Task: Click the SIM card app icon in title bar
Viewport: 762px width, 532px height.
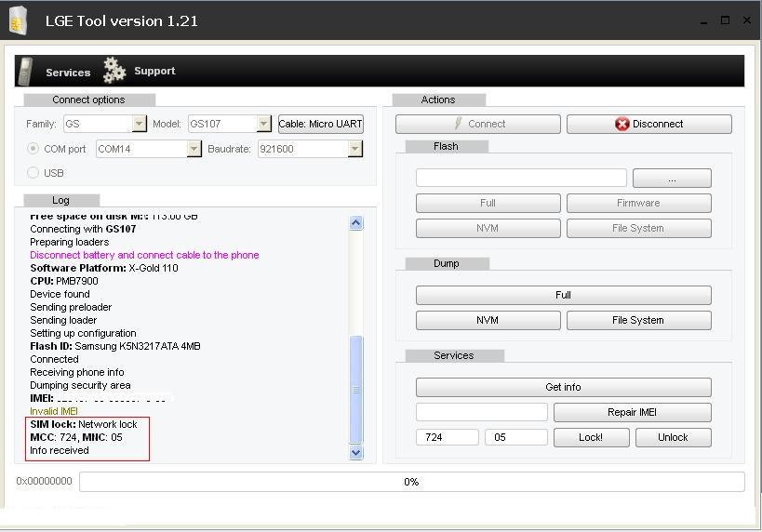Action: tap(19, 20)
